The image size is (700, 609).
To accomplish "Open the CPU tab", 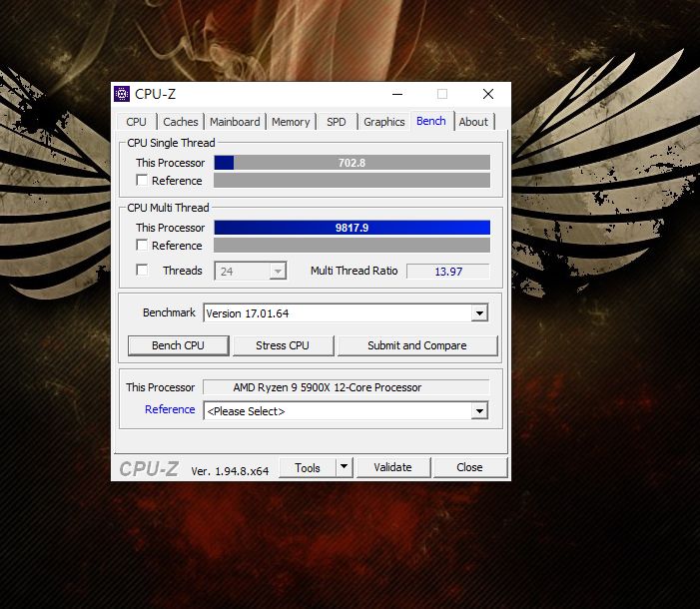I will (136, 122).
